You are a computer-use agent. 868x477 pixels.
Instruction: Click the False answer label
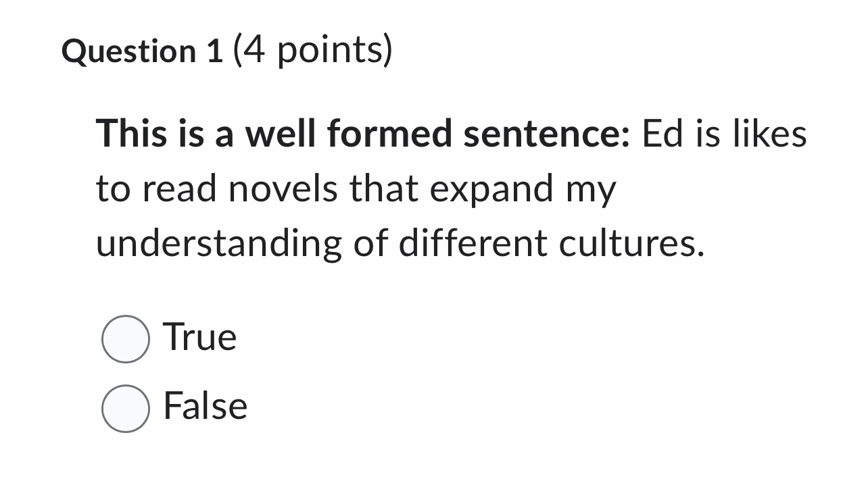click(x=204, y=406)
